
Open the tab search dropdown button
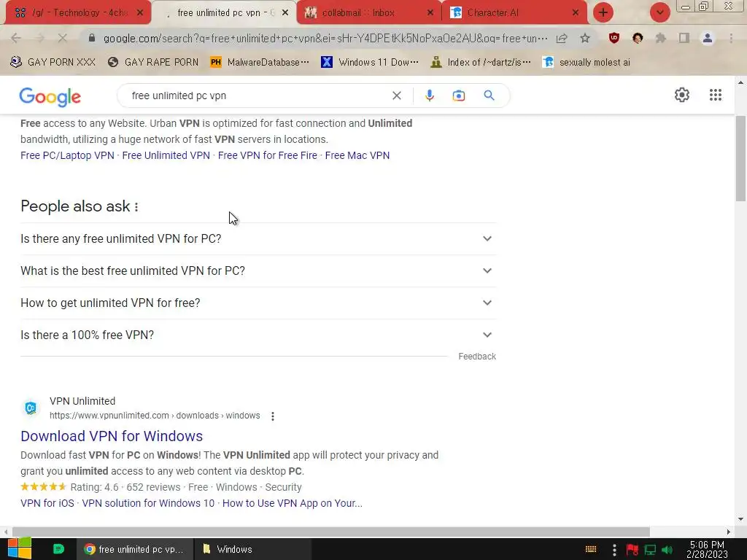[659, 12]
